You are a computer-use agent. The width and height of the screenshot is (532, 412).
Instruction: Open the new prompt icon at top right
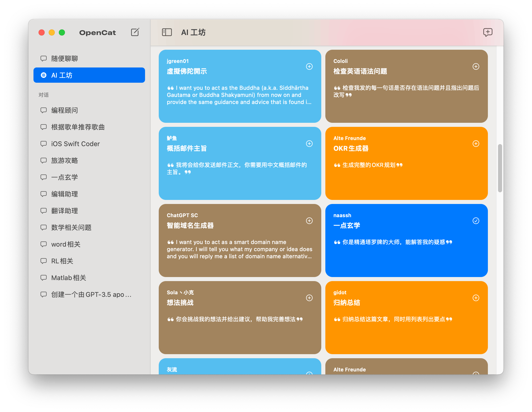coord(488,32)
